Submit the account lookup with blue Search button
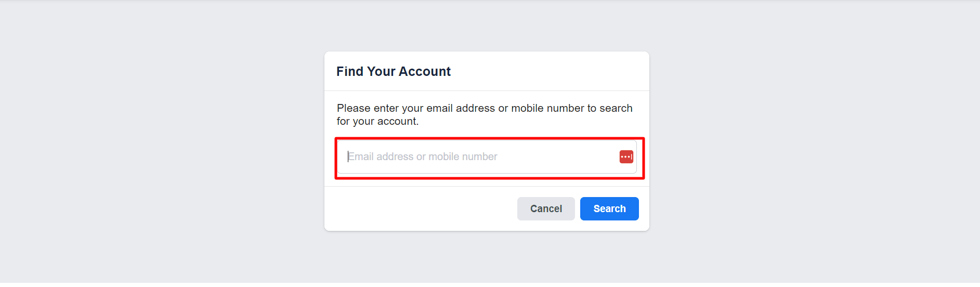 [609, 208]
